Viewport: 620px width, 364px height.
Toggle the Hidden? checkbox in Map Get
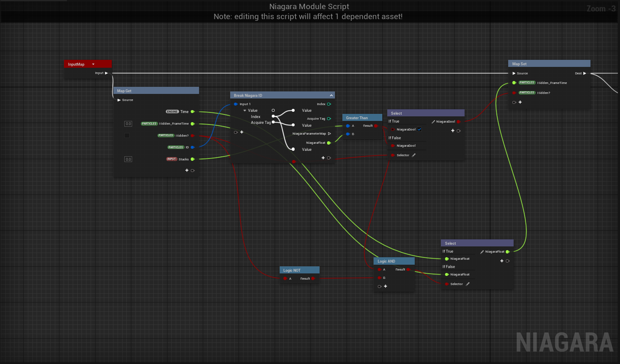point(127,135)
